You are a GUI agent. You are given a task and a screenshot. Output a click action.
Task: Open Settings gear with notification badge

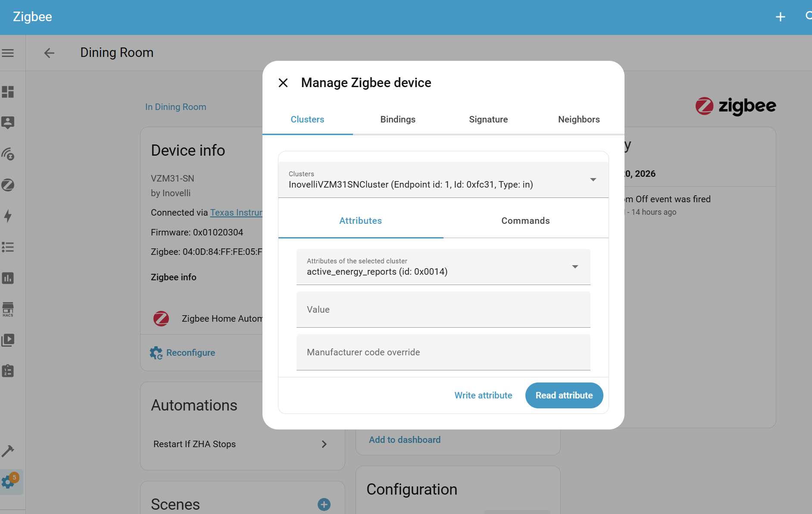(x=9, y=482)
